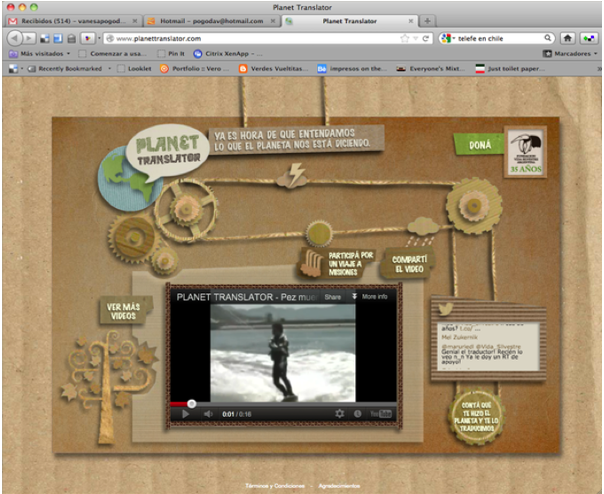Click the Twitter bird icon
Viewport: 604px width, 494px height.
tap(446, 309)
